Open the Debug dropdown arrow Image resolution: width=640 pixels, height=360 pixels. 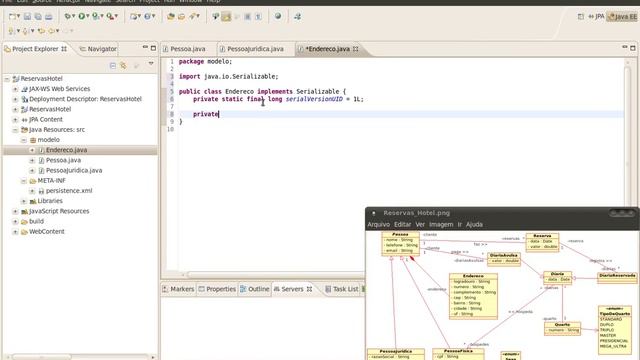coord(73,16)
